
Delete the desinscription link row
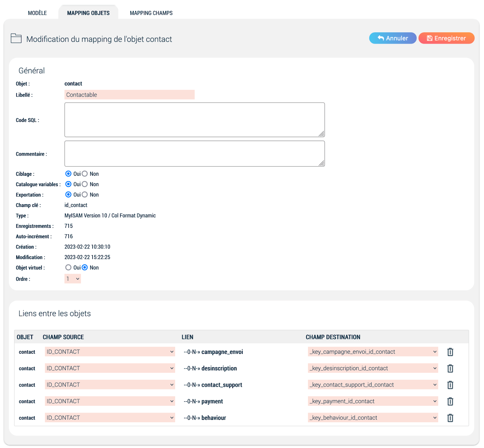(450, 368)
